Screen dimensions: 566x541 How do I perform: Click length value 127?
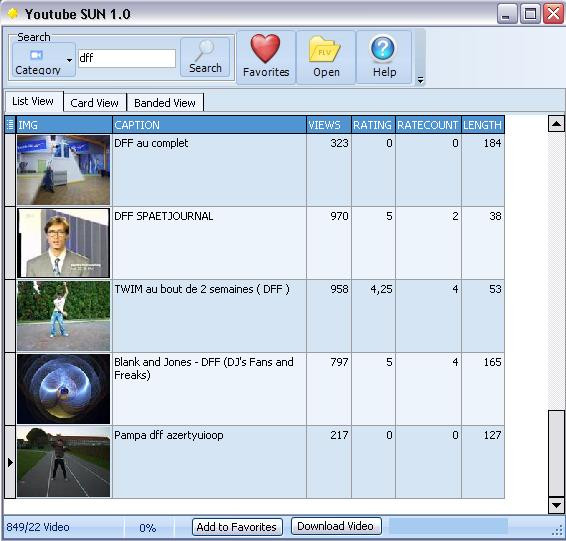492,435
